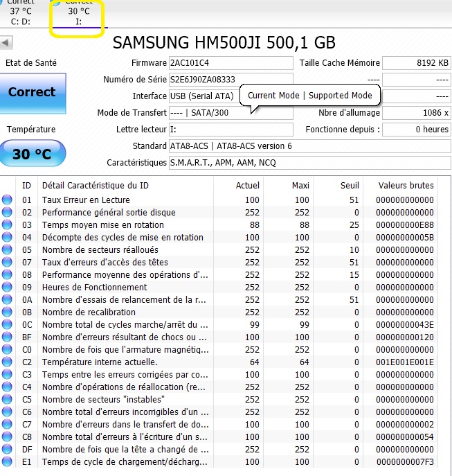The height and width of the screenshot is (476, 452).
Task: Click raw value 000000000054
Action: point(405,437)
